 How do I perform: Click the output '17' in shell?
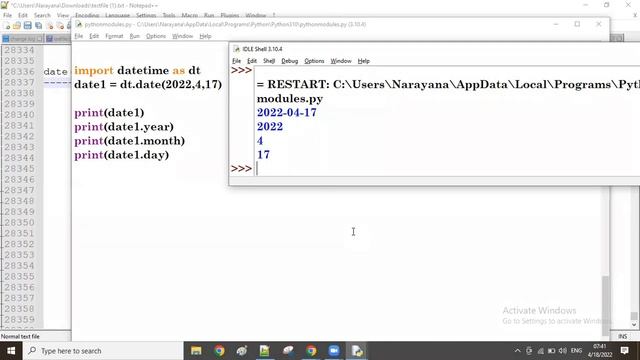(x=263, y=155)
